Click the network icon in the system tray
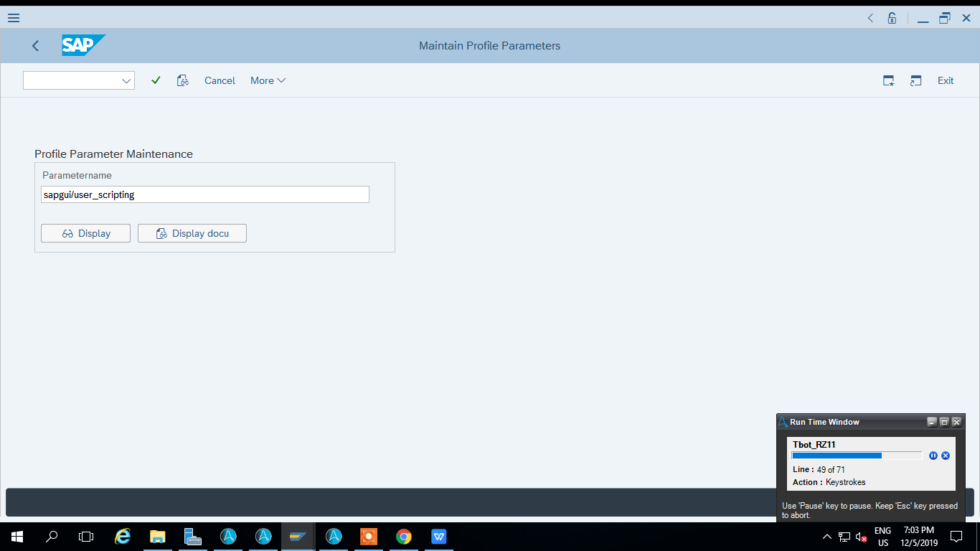The image size is (980, 551). (x=844, y=537)
